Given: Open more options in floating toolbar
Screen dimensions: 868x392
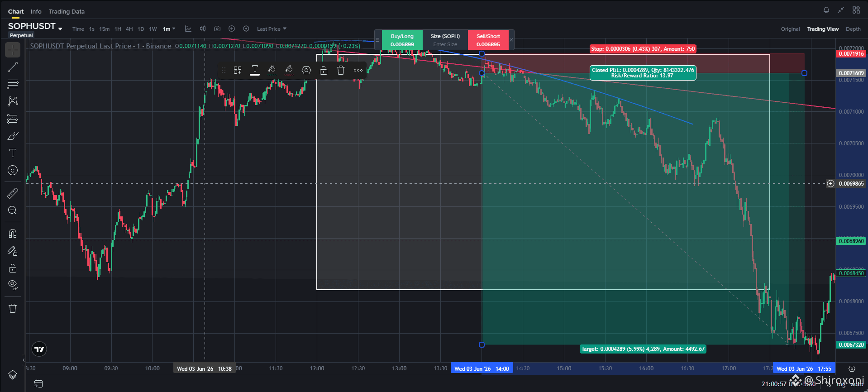Looking at the screenshot, I should tap(358, 70).
